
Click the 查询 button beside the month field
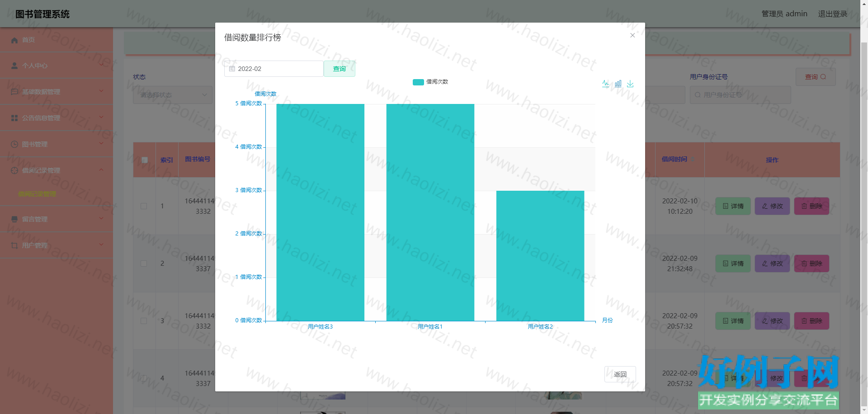click(x=339, y=69)
